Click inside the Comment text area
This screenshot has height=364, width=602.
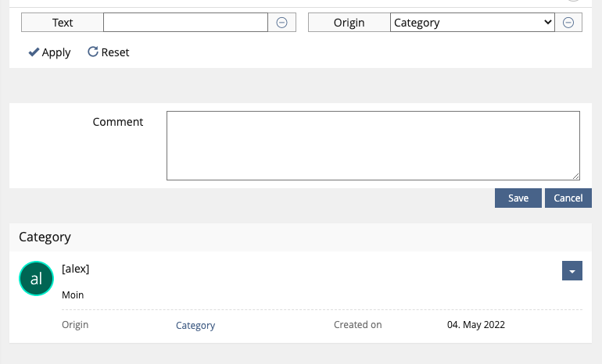(x=373, y=145)
